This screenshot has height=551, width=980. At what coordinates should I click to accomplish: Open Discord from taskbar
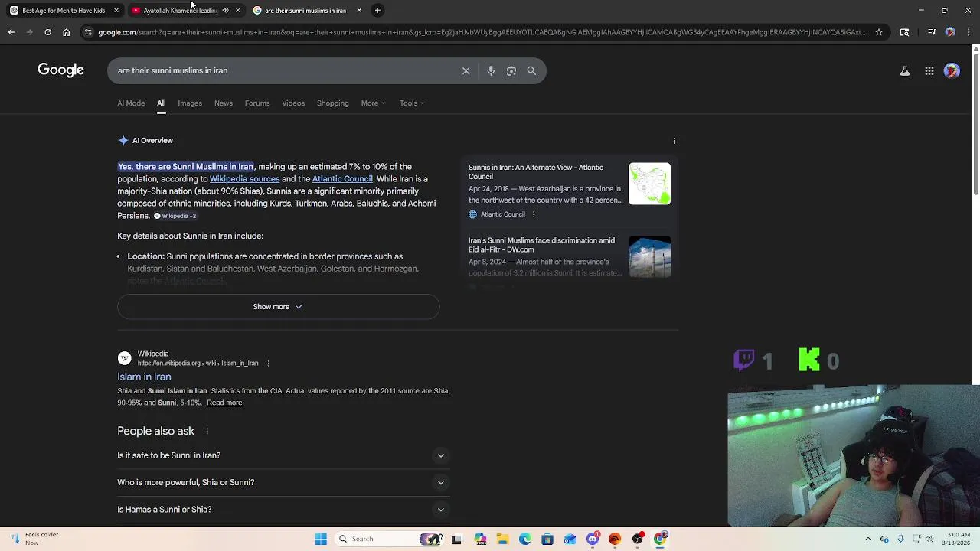[592, 539]
